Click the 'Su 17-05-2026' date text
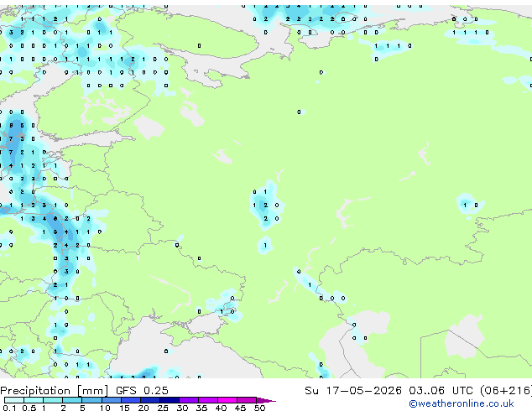Image resolution: width=532 pixels, height=411 pixels. 353,391
